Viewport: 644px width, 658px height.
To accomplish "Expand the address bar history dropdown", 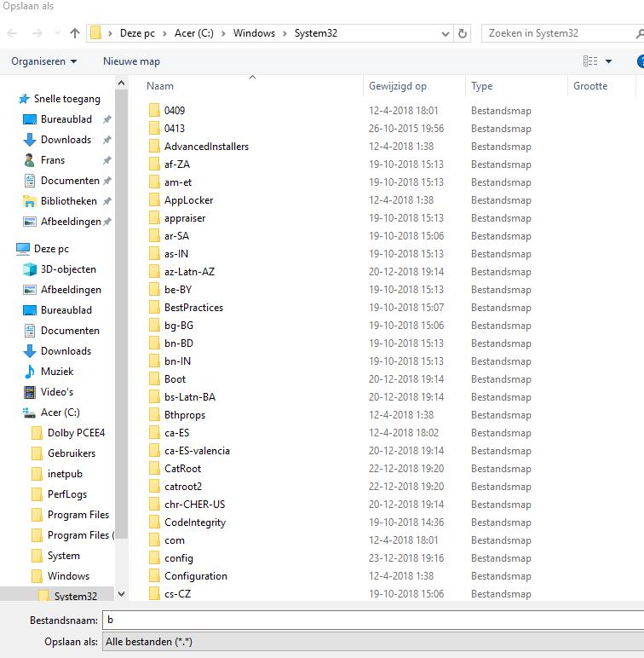I will click(x=446, y=33).
